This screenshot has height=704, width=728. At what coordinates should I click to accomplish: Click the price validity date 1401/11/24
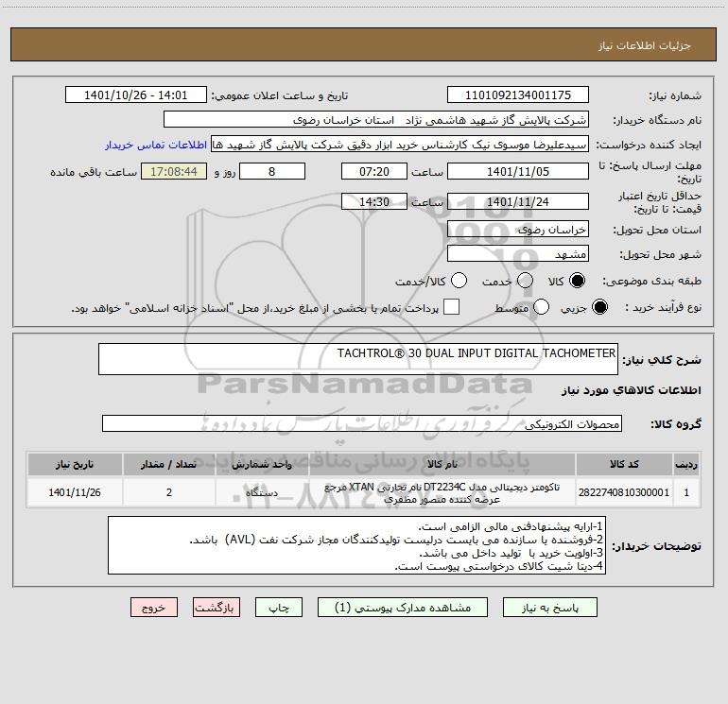[518, 202]
